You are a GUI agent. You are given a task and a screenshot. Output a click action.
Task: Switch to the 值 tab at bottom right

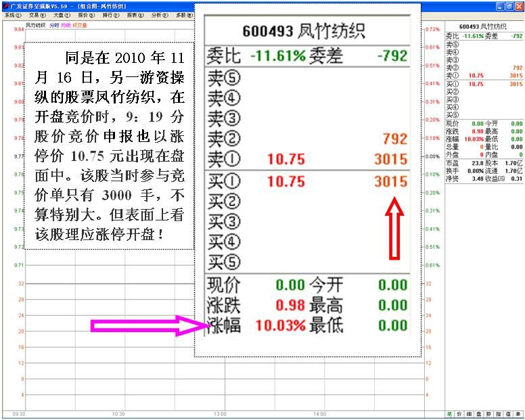[x=508, y=415]
